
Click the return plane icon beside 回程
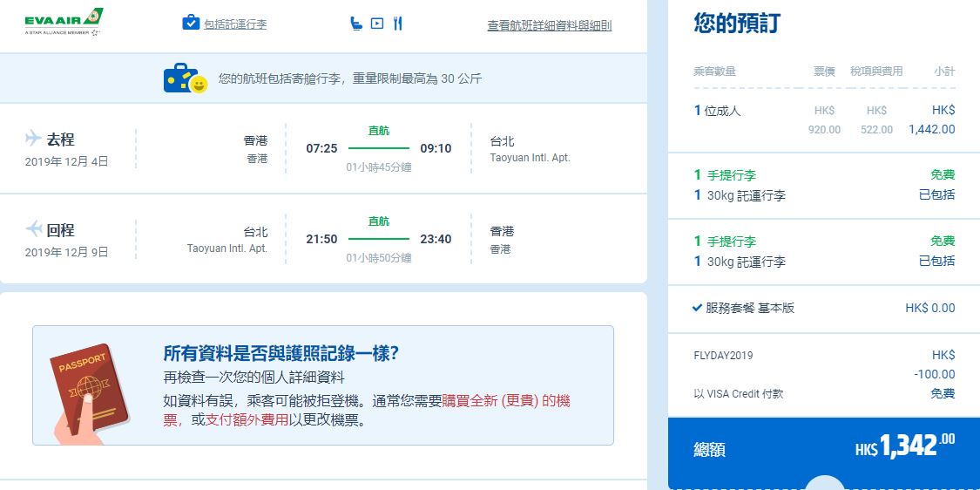34,228
